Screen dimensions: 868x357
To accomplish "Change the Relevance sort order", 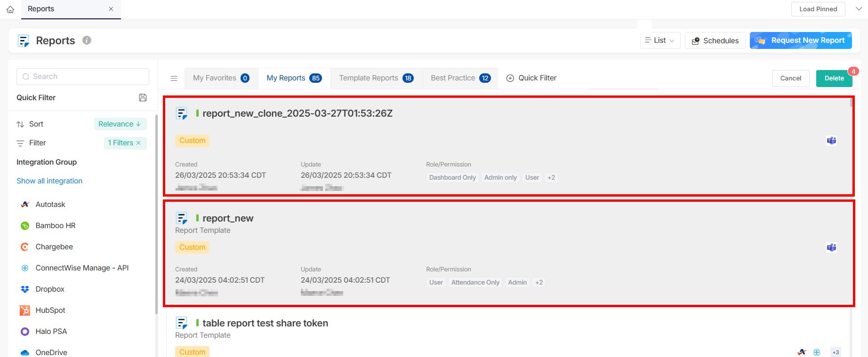I will (120, 124).
